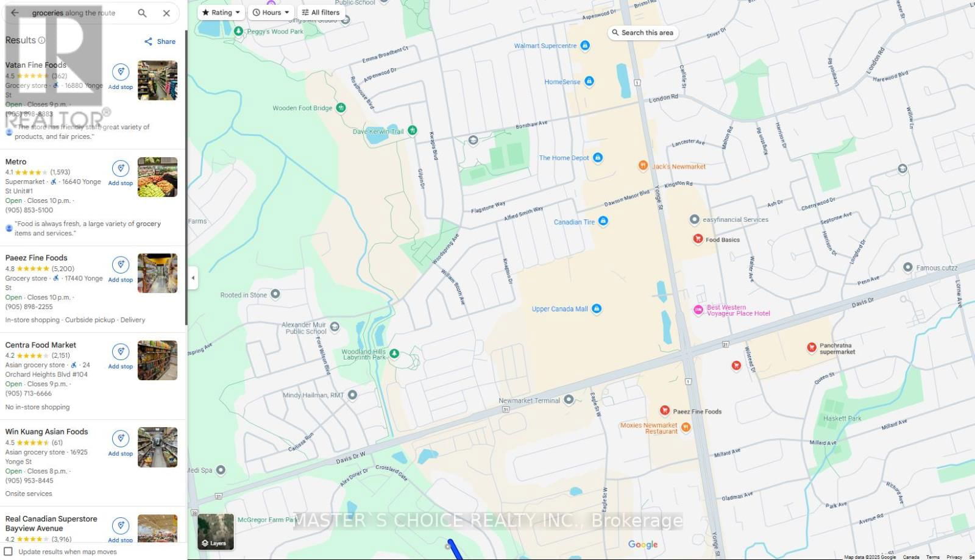Select Woodland Hills Labyrinth Park pin
The width and height of the screenshot is (975, 560).
coord(394,353)
